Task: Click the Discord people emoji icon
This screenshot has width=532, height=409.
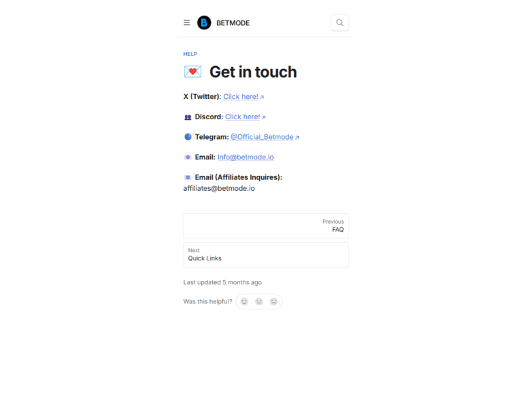Action: click(x=188, y=117)
